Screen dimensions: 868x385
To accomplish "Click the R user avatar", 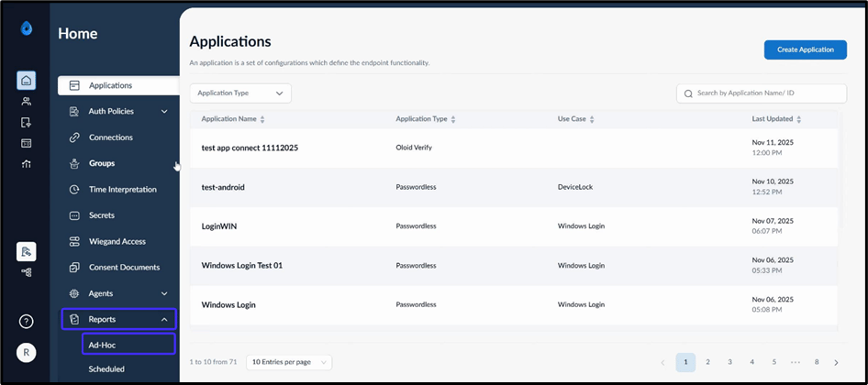I will [26, 352].
